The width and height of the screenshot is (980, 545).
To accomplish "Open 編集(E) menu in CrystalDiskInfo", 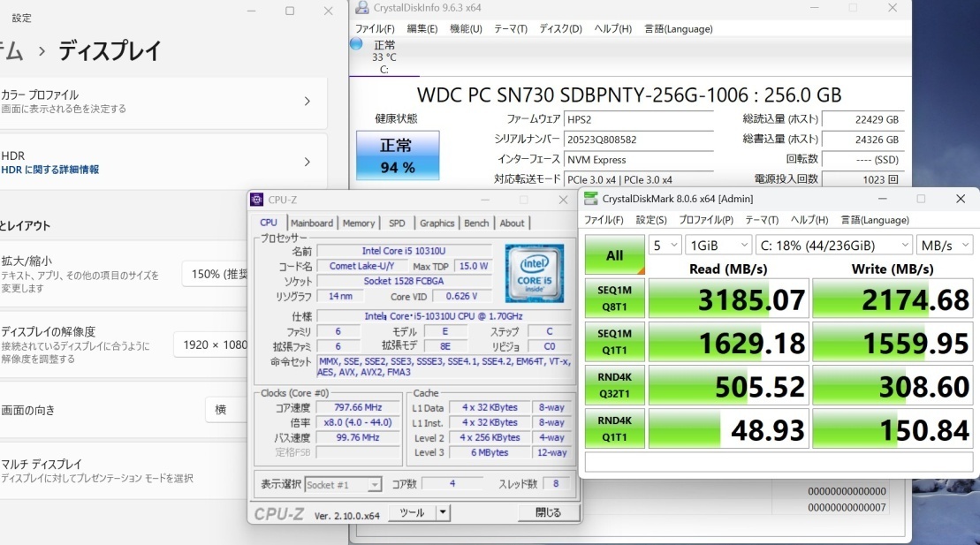I will [x=422, y=29].
